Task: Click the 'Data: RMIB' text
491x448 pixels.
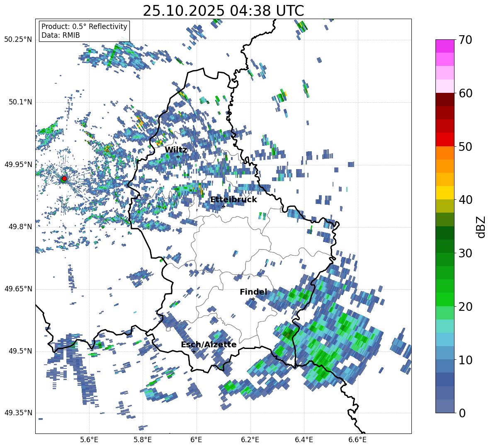Action: tap(61, 35)
